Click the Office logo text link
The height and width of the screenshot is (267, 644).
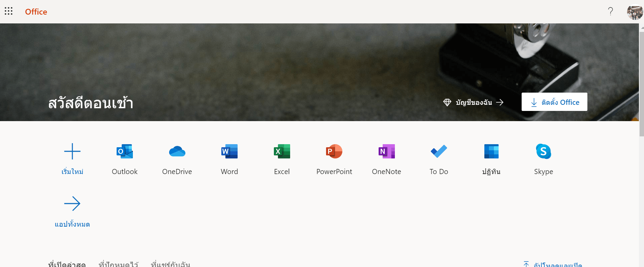[x=36, y=12]
